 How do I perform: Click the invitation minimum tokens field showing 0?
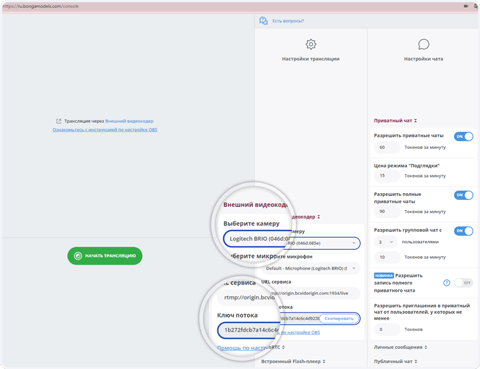387,329
